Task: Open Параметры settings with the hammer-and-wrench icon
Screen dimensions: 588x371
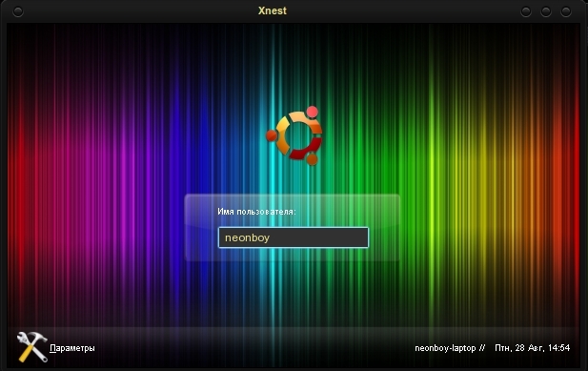Action: click(x=32, y=347)
